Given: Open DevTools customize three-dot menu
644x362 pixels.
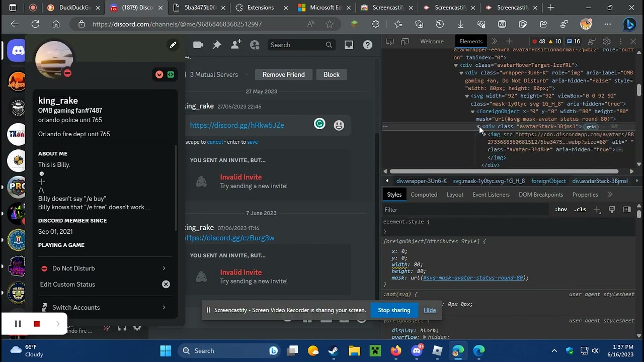Looking at the screenshot, I should [621, 42].
